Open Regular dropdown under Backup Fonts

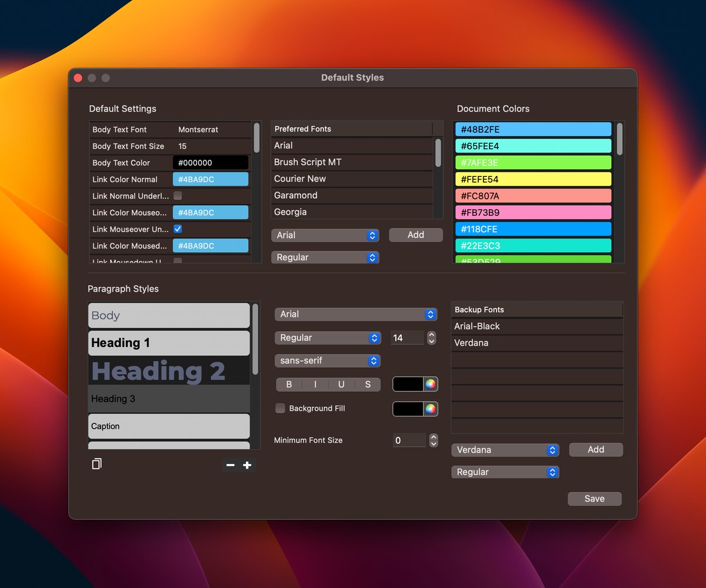[x=505, y=472]
